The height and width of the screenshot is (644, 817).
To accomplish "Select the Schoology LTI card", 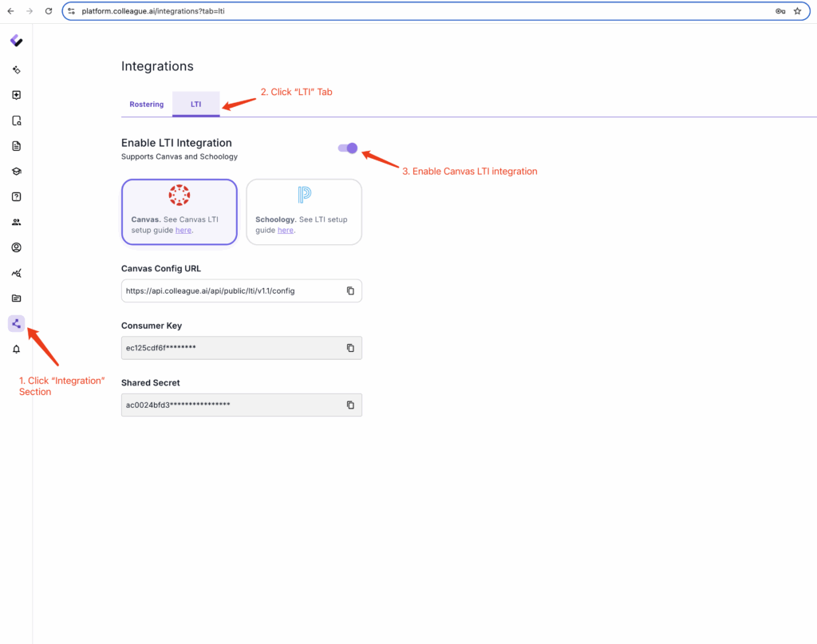I will (x=303, y=211).
